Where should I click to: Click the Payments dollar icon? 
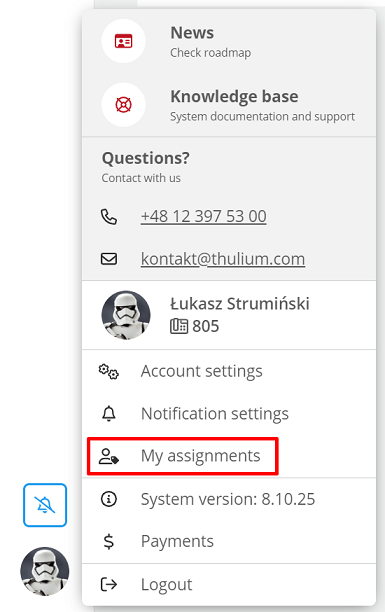click(x=109, y=541)
